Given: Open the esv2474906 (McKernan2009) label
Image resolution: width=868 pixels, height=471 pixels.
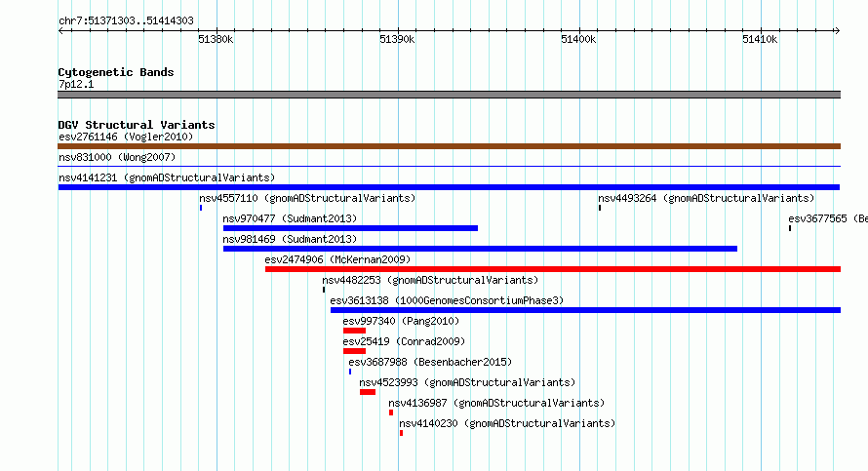Looking at the screenshot, I should point(337,259).
